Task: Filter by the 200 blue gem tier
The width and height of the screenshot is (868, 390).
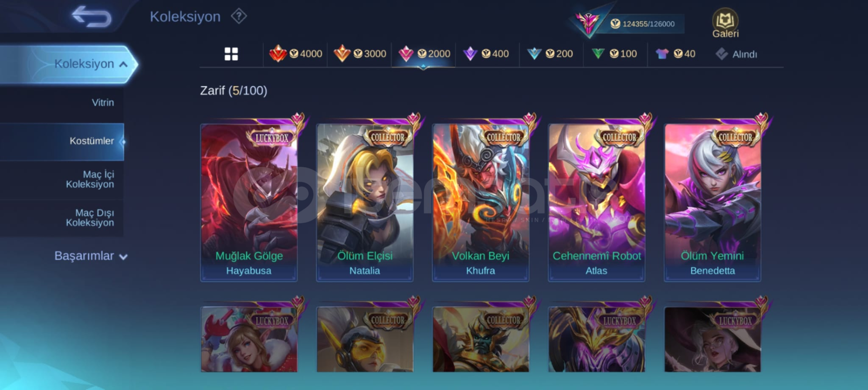Action: point(550,54)
